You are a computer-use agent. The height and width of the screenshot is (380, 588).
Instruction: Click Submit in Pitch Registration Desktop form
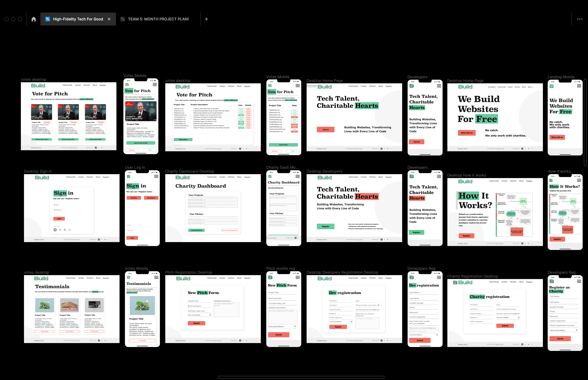click(196, 323)
